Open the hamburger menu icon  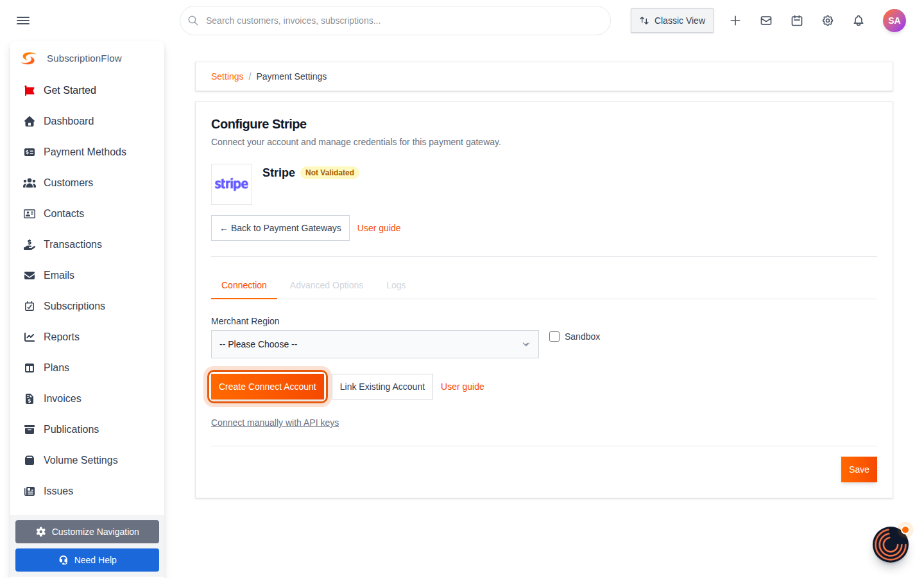tap(23, 21)
